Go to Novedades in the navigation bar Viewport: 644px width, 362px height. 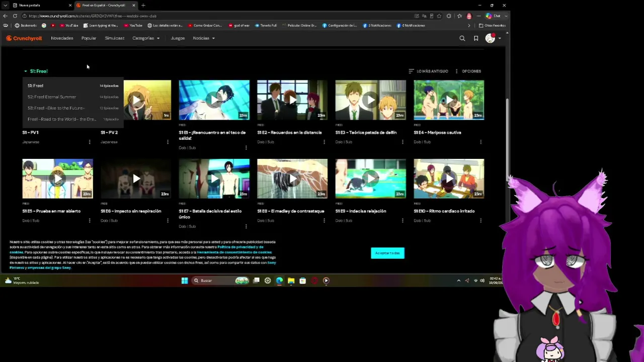point(62,38)
